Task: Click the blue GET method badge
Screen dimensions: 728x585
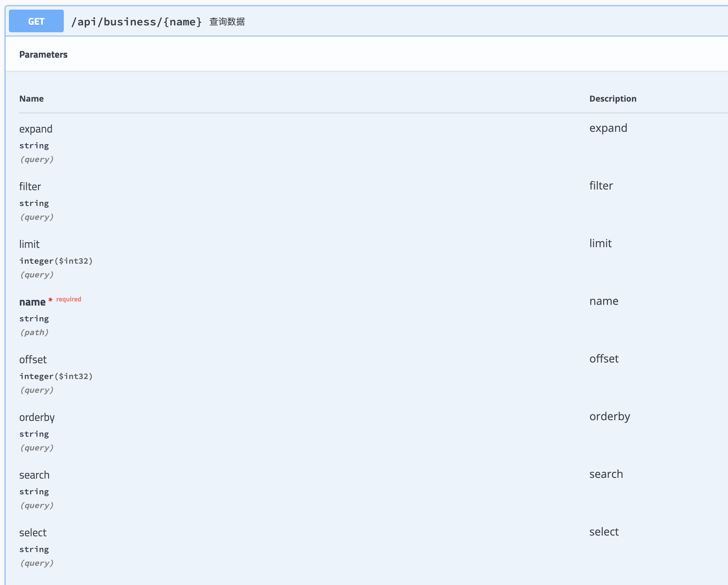Action: click(x=36, y=21)
